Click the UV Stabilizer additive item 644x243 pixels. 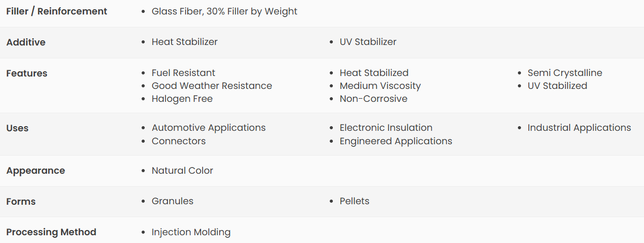coord(368,42)
